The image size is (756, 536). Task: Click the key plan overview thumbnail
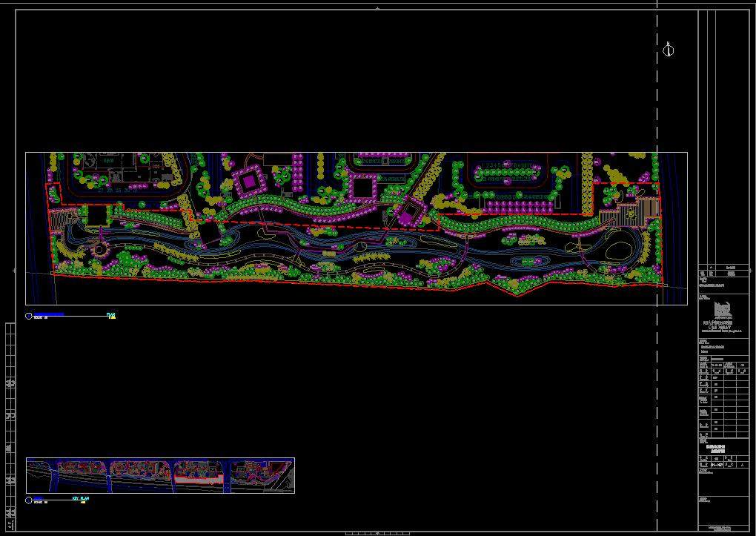coord(160,475)
